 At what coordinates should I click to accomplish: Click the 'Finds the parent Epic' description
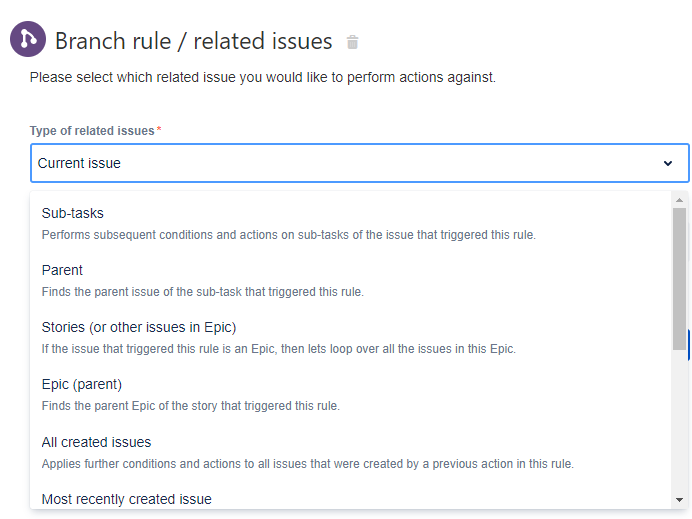(191, 406)
